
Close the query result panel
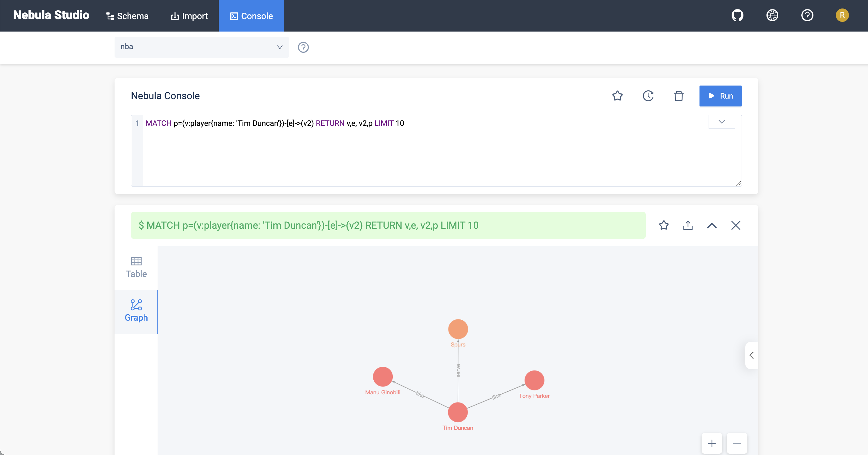point(736,225)
